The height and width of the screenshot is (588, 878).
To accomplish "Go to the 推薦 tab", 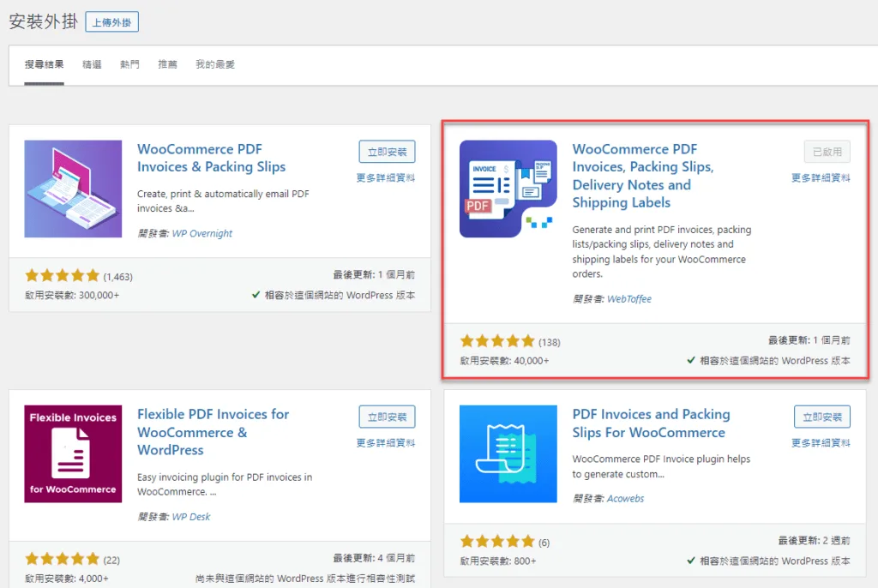I will point(167,65).
